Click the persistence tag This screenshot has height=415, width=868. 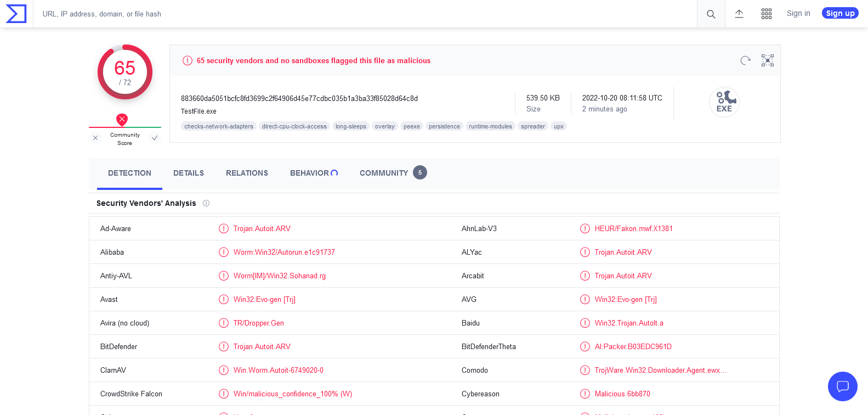pyautogui.click(x=444, y=126)
